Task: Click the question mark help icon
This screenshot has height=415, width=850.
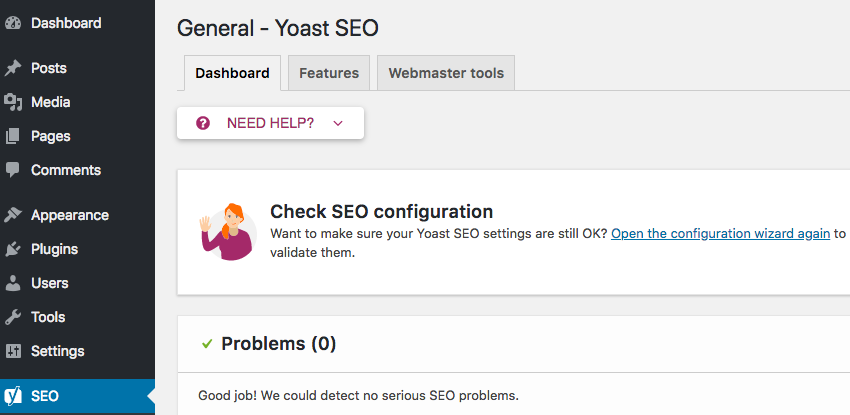Action: 203,124
